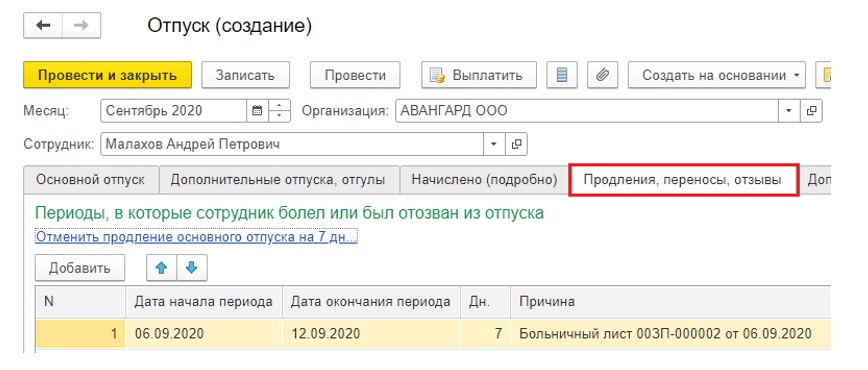Click the Провести и закрыть button
This screenshot has width=868, height=370.
107,75
